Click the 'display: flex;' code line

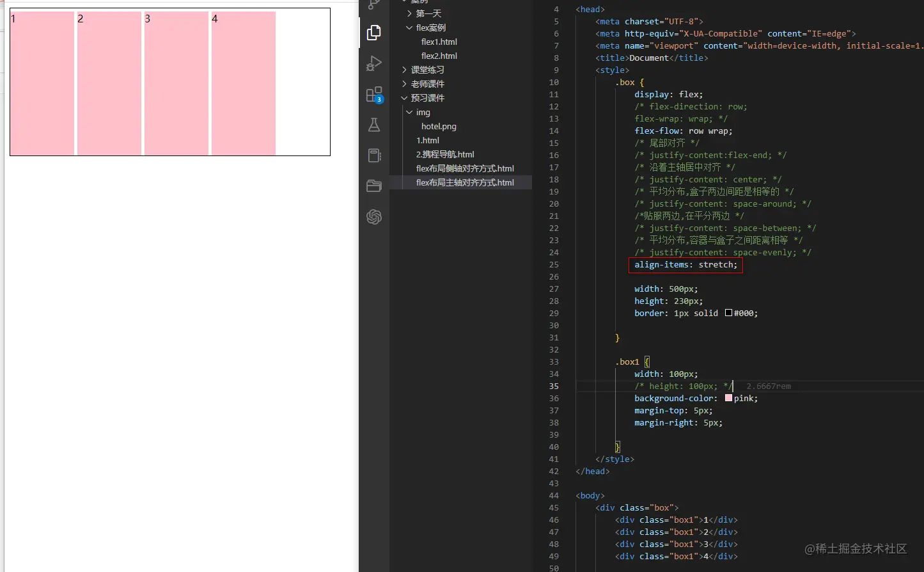pos(668,94)
